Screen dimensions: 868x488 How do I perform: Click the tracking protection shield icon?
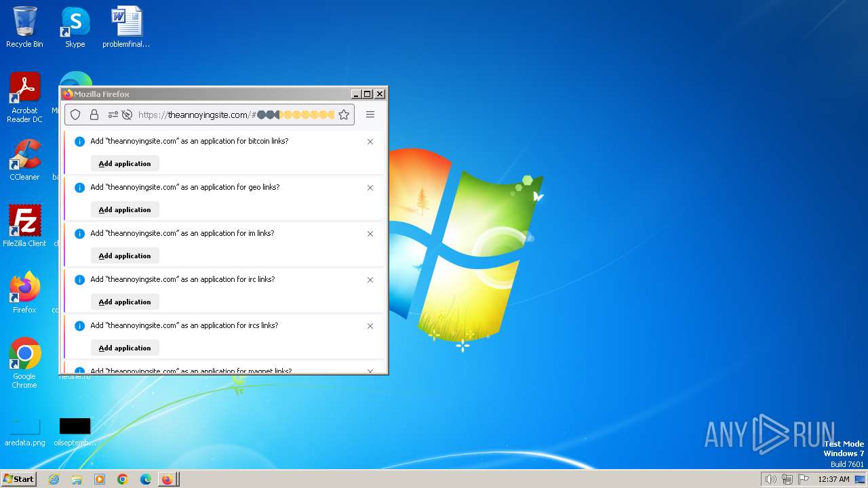click(x=75, y=115)
